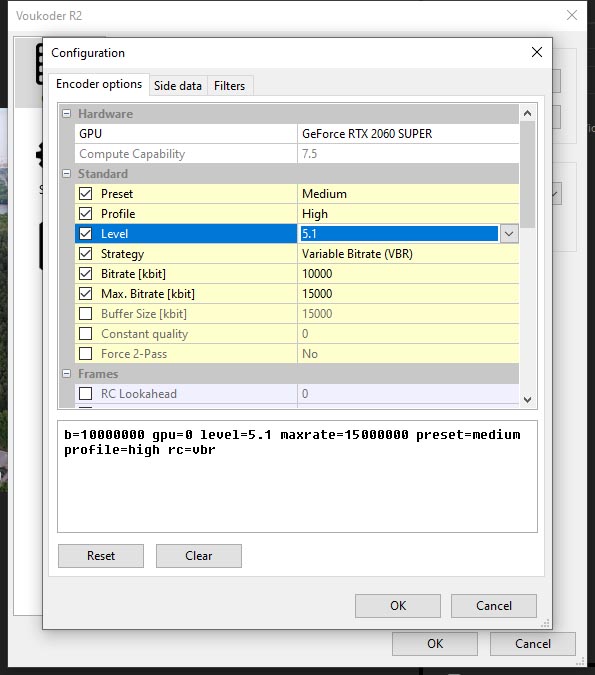The image size is (595, 675).
Task: Toggle the Profile checkbox
Action: coord(86,214)
